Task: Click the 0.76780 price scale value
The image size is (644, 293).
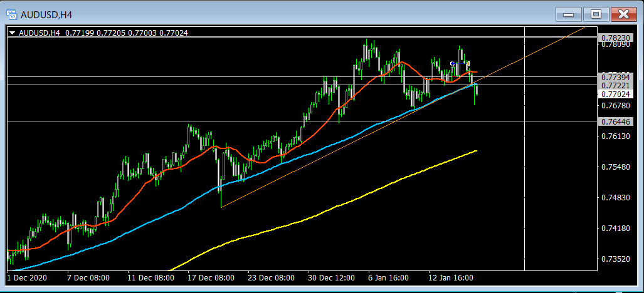Action: (616, 106)
